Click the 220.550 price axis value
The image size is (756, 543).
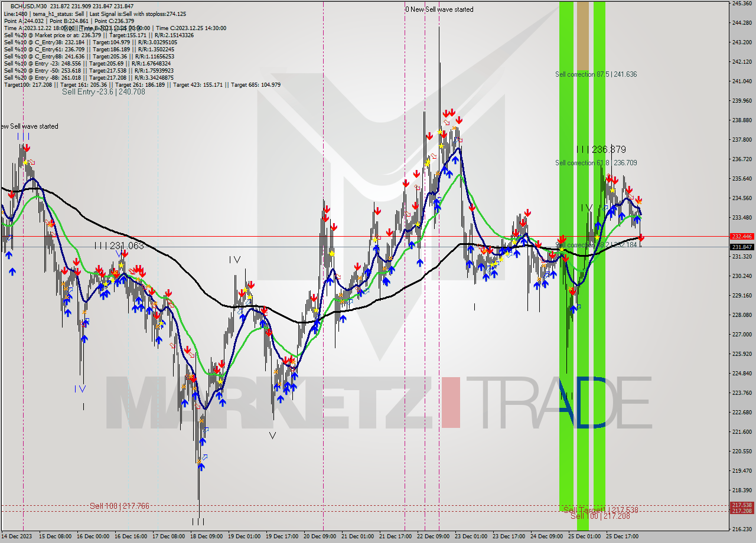(x=742, y=452)
